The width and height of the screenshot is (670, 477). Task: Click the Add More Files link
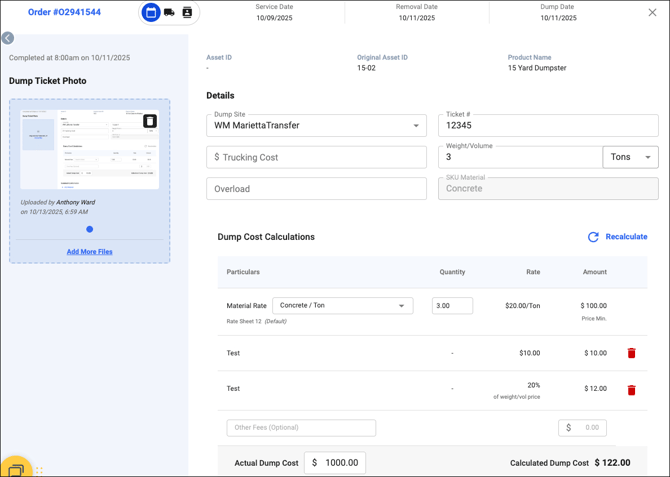pyautogui.click(x=90, y=252)
